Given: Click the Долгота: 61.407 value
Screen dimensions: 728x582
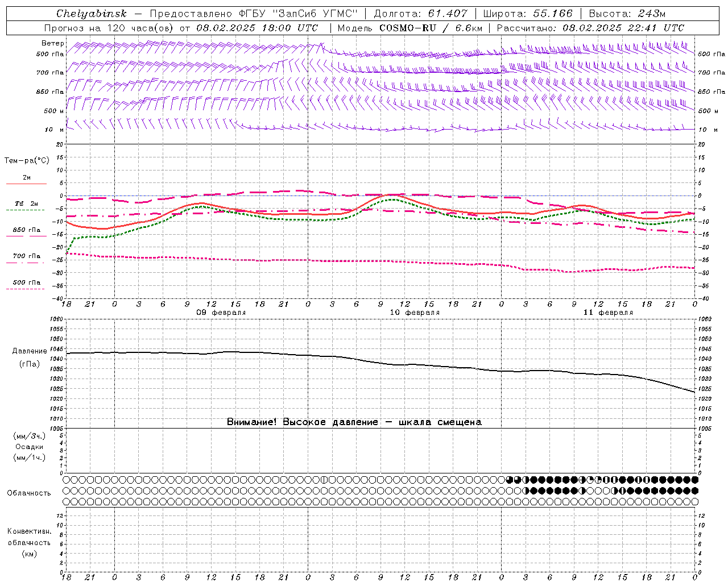Looking at the screenshot, I should [421, 14].
